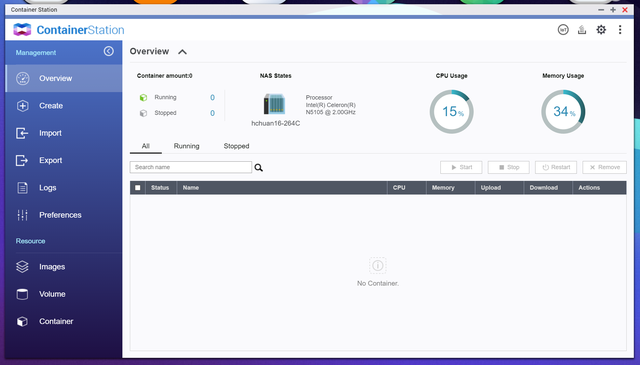Click the Processor Intel Celeron text
Viewport: 640px width, 365px height.
(x=331, y=105)
